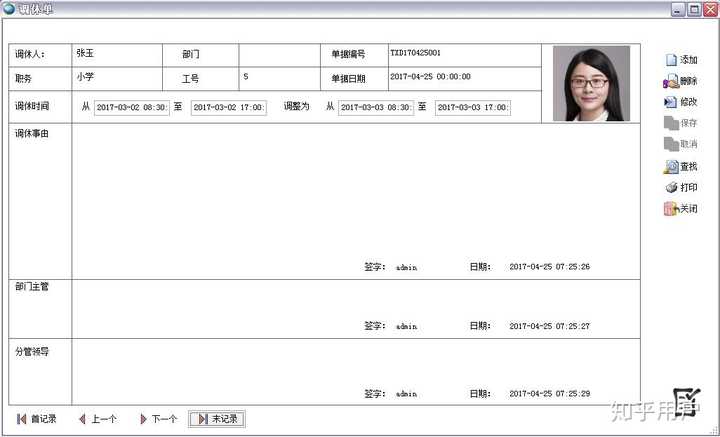Click the window title bar app icon
This screenshot has width=720, height=437.
(9, 8)
